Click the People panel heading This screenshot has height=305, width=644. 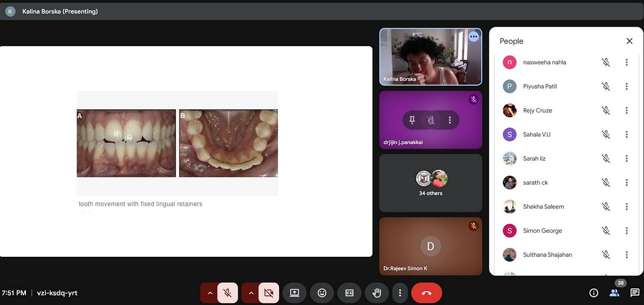[511, 41]
